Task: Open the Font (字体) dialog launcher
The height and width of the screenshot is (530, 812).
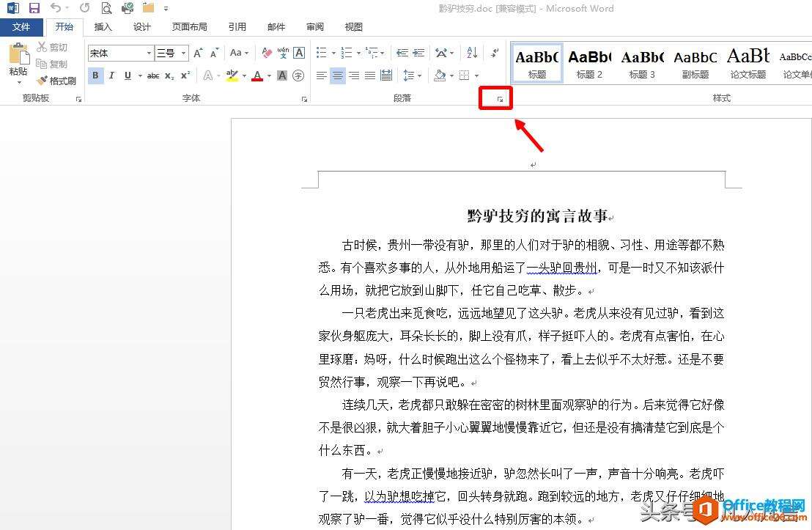Action: point(304,99)
